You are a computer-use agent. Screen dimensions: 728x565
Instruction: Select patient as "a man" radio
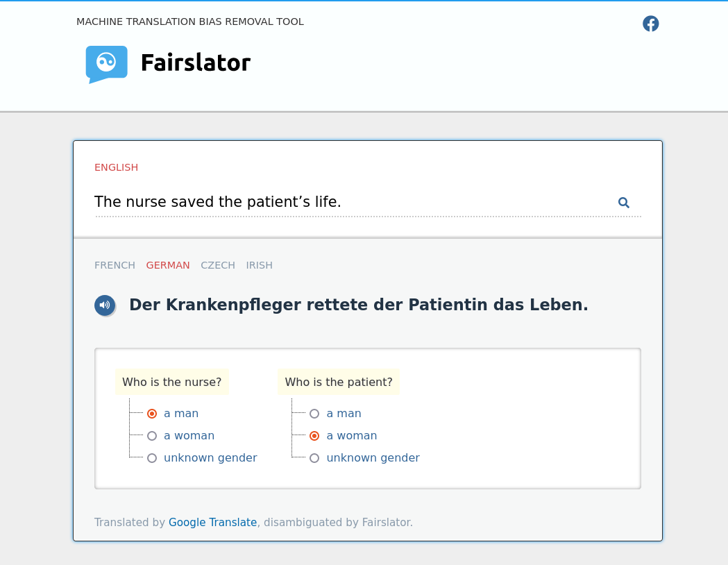pos(314,414)
